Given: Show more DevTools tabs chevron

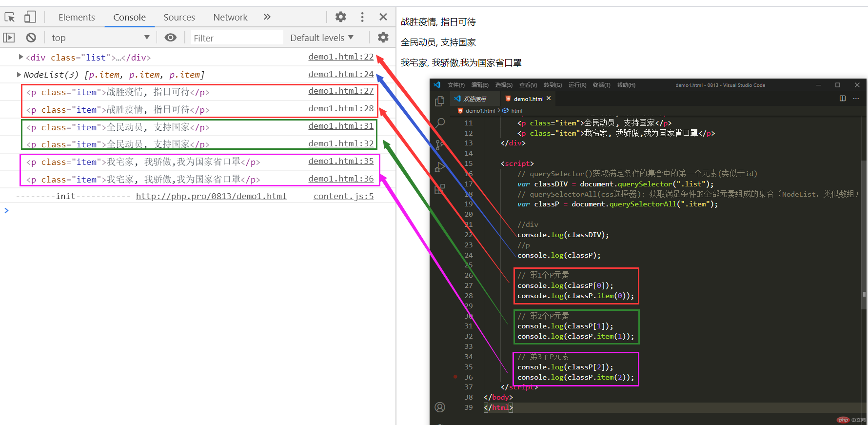Looking at the screenshot, I should pyautogui.click(x=267, y=17).
